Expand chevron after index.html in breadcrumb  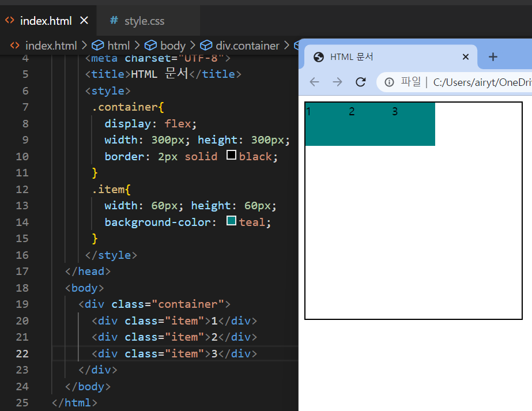pyautogui.click(x=85, y=45)
